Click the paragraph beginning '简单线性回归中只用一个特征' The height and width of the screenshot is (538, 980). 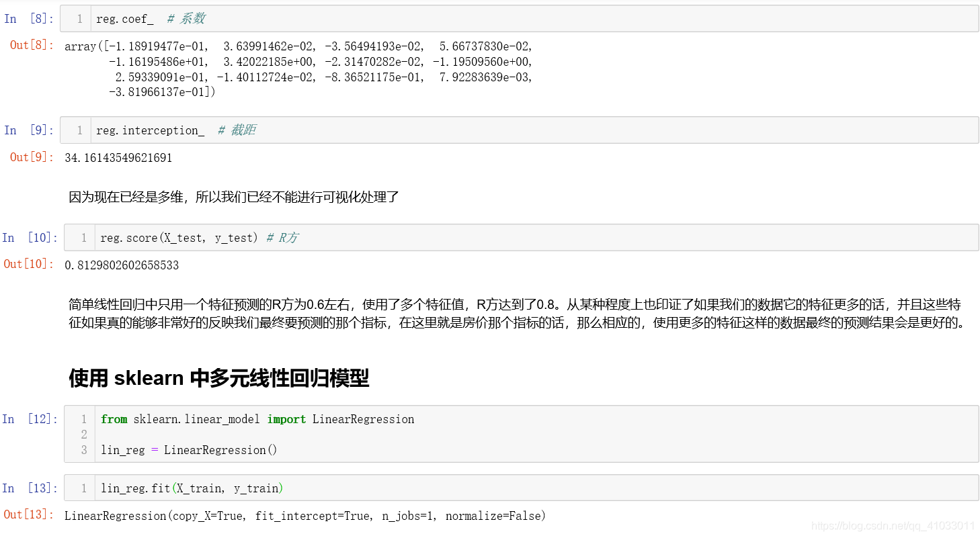(x=518, y=314)
